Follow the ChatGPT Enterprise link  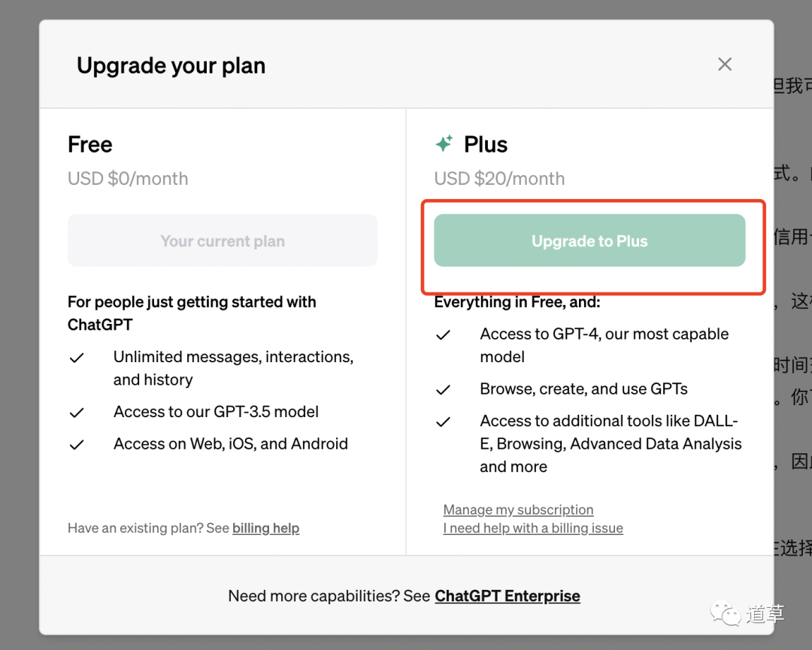click(507, 596)
